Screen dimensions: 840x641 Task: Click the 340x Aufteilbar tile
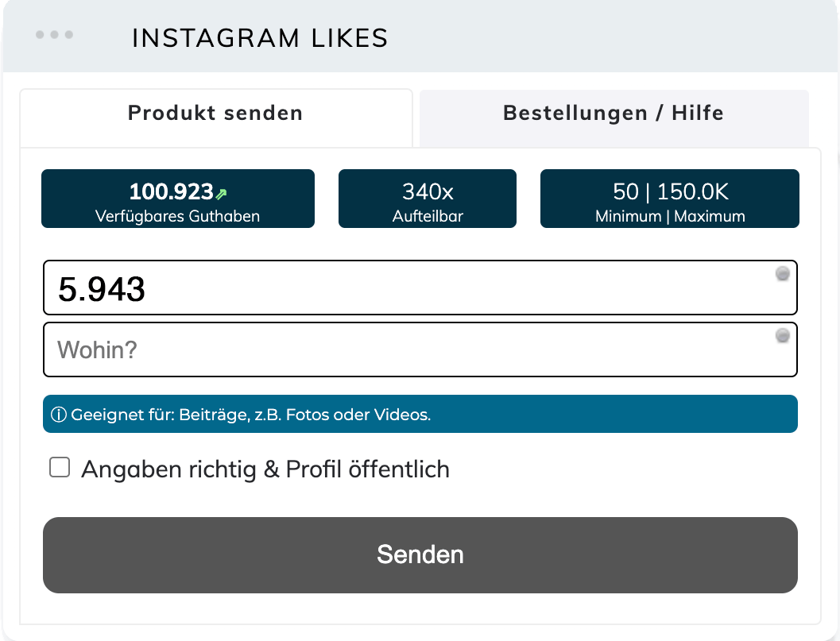tap(428, 199)
